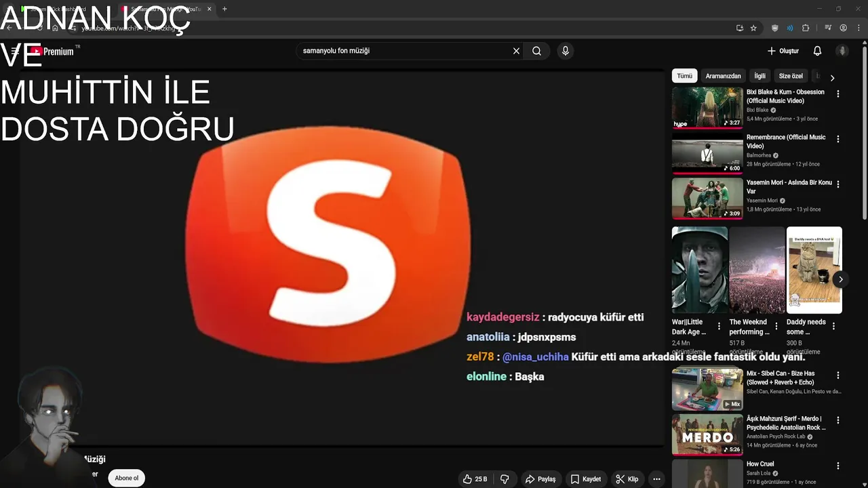The width and height of the screenshot is (868, 488).
Task: Open more actions ellipsis below the video
Action: pyautogui.click(x=656, y=479)
